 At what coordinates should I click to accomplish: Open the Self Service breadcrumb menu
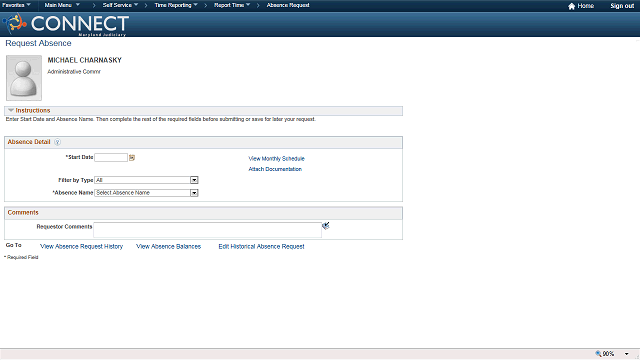coord(120,5)
